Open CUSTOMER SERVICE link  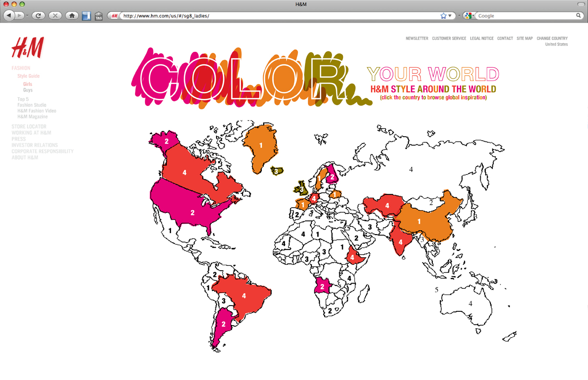pyautogui.click(x=449, y=38)
